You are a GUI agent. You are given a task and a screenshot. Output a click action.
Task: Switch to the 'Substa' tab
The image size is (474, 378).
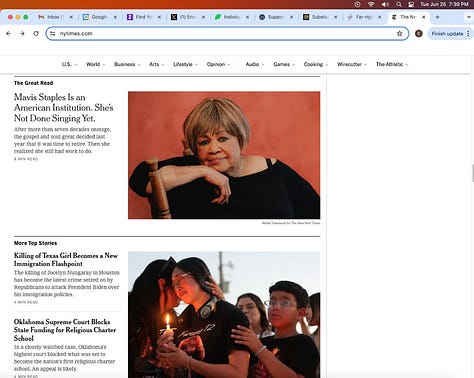[318, 17]
